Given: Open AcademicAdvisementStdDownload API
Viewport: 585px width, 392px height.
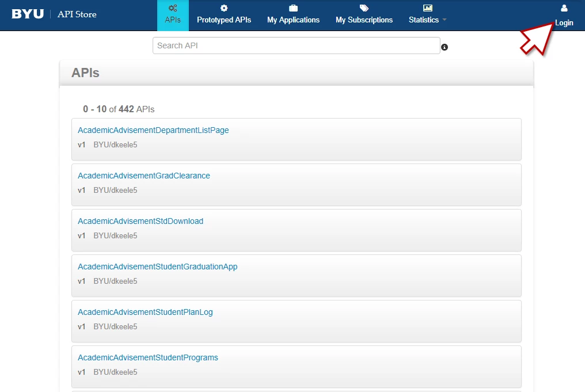Looking at the screenshot, I should point(140,221).
